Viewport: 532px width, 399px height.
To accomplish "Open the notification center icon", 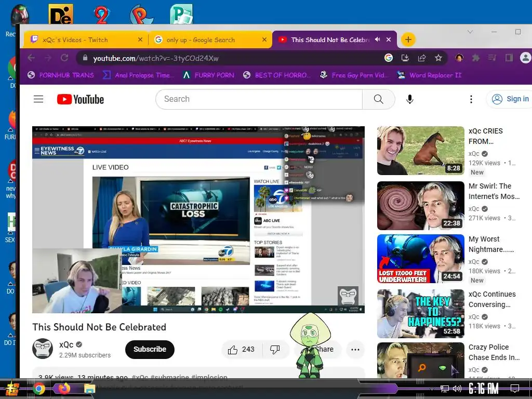I will coord(515,388).
